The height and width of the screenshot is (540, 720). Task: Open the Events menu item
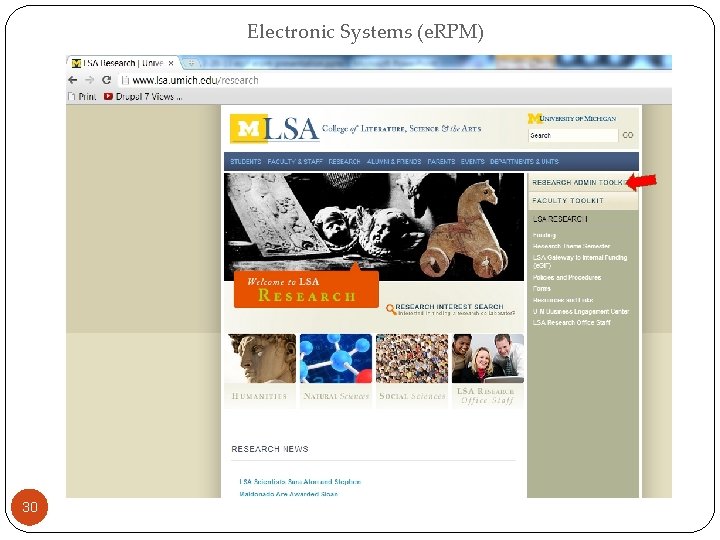point(472,162)
